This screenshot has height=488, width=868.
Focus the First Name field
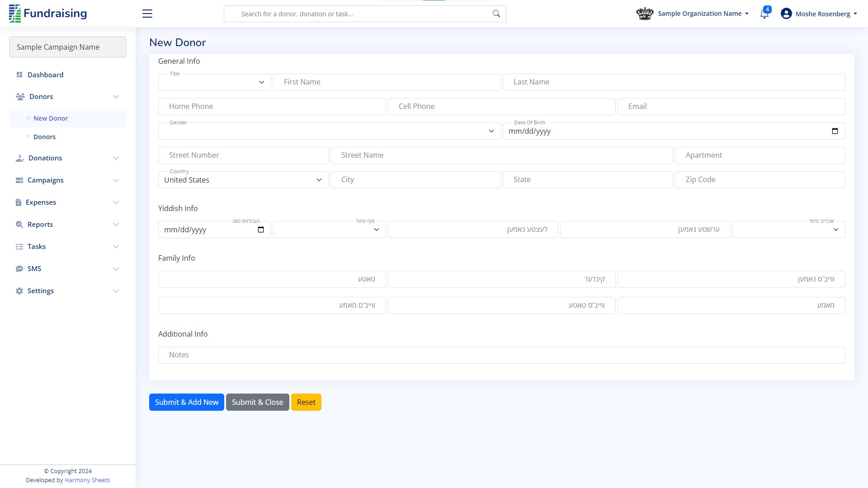coord(387,82)
